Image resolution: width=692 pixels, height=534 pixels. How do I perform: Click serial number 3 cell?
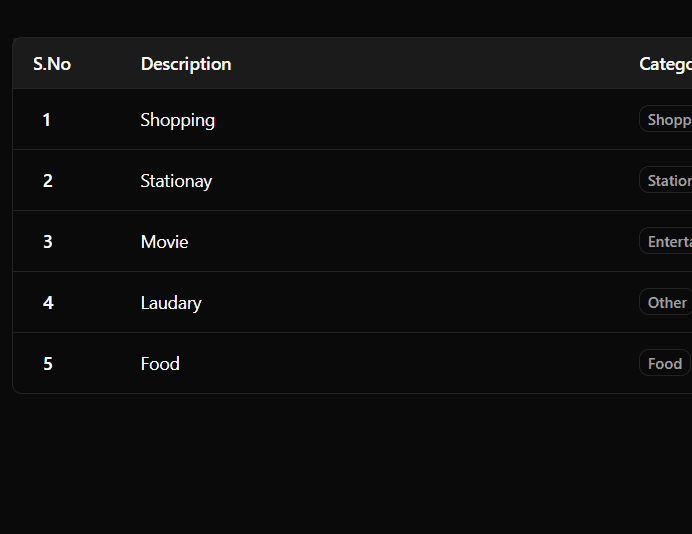(48, 242)
